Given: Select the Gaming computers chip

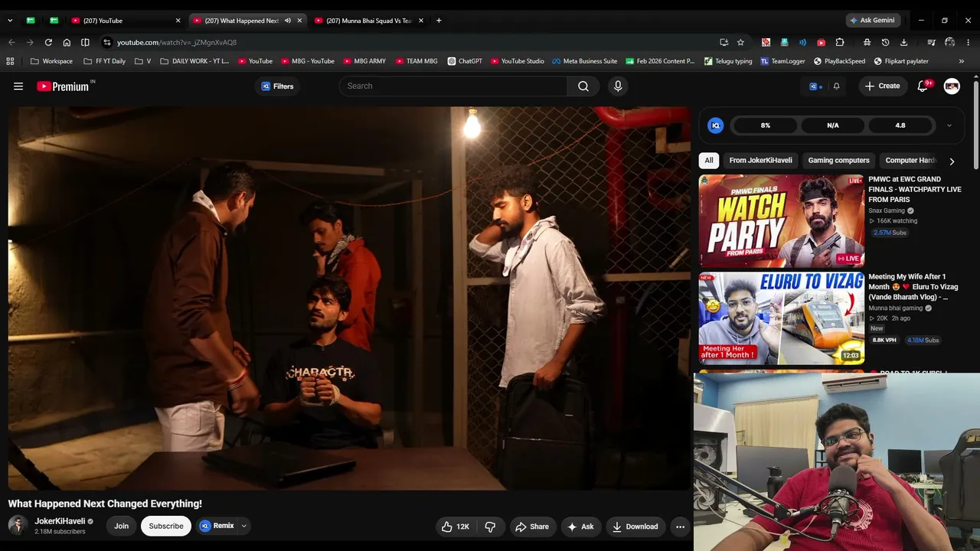Looking at the screenshot, I should 838,161.
